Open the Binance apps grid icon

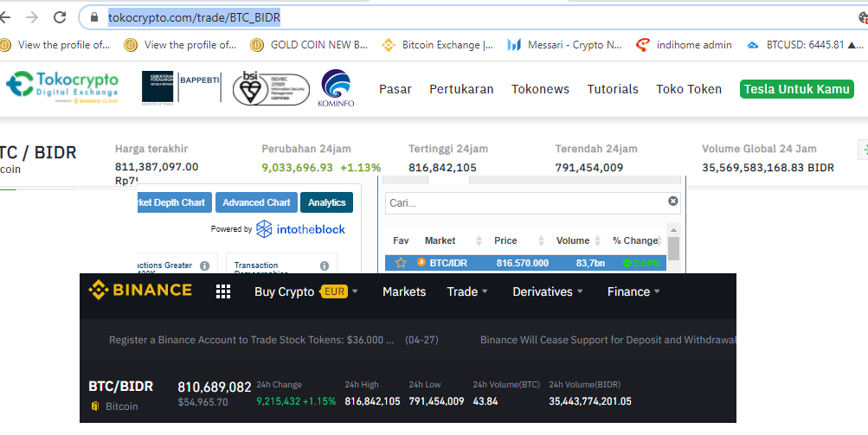223,291
